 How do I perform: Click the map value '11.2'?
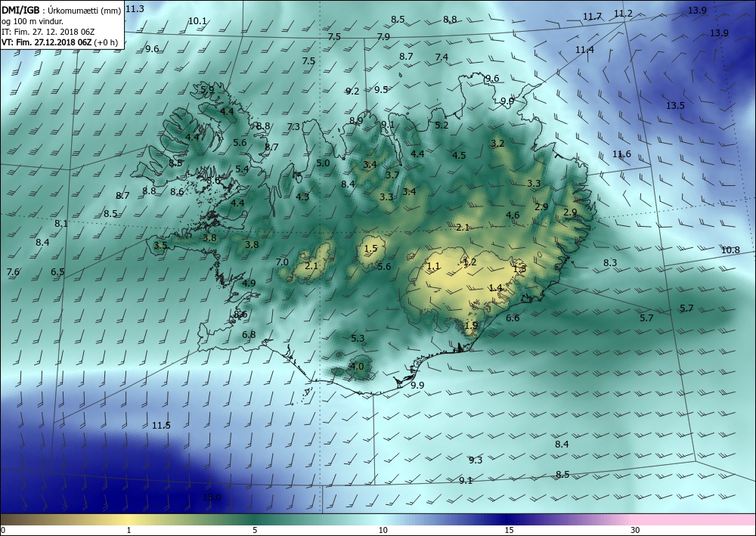click(x=623, y=14)
